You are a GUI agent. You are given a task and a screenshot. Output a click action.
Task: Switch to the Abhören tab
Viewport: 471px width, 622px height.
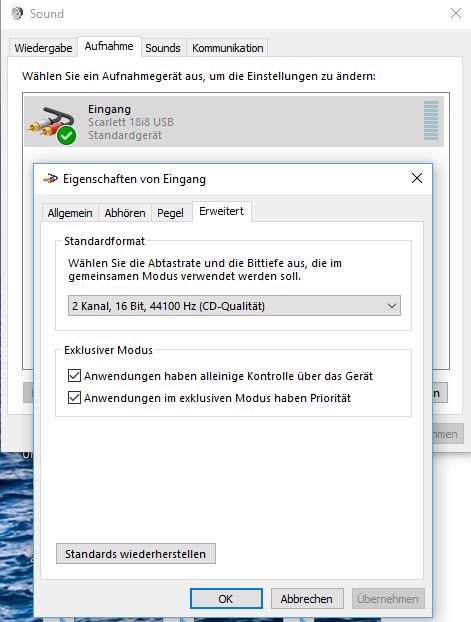coord(125,213)
